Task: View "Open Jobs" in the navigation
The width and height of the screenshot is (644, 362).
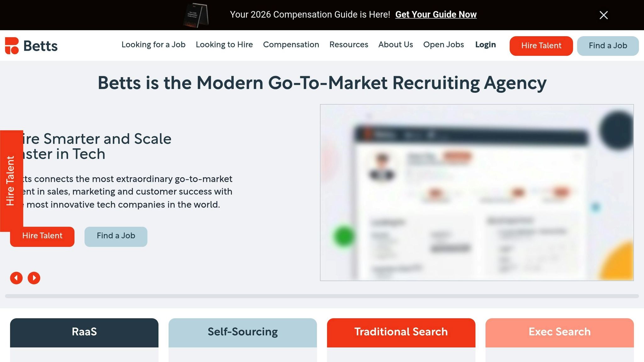Action: (x=443, y=45)
